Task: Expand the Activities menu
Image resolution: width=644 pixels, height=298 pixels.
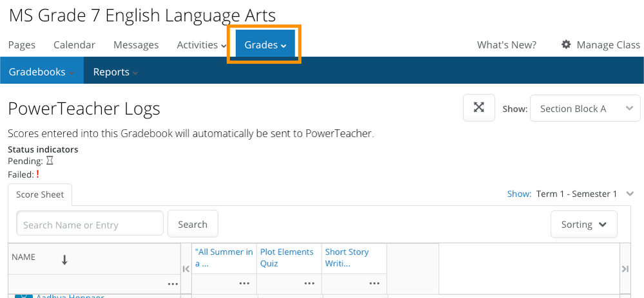Action: [201, 45]
